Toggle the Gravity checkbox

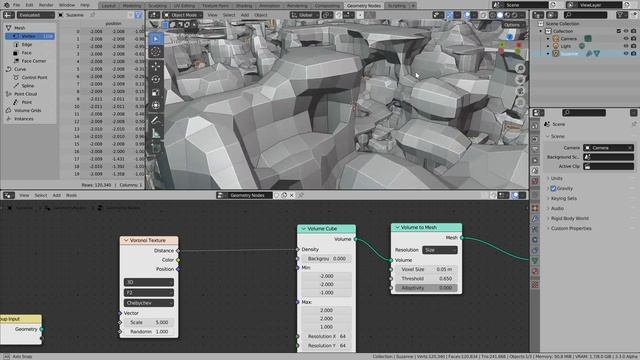coord(553,189)
